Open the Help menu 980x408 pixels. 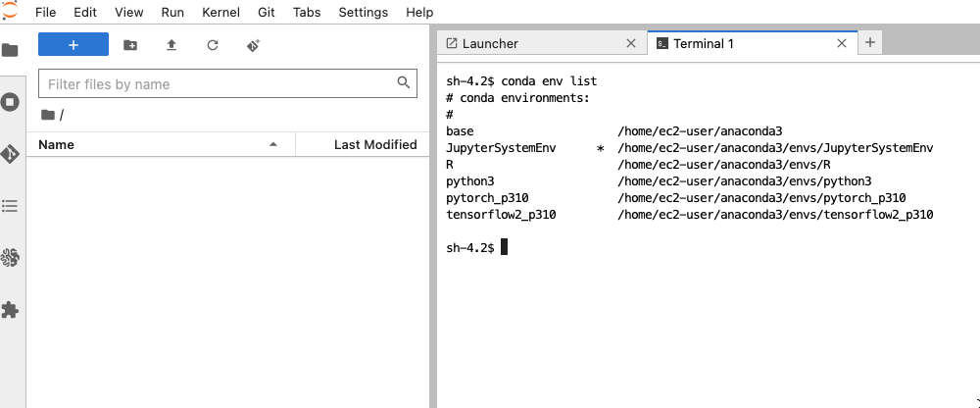pos(419,12)
